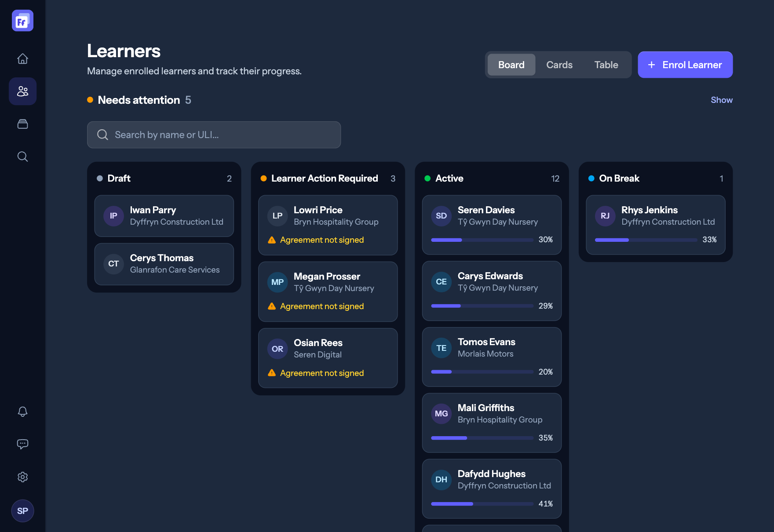This screenshot has height=532, width=774.
Task: Click the SP user avatar
Action: (x=22, y=511)
